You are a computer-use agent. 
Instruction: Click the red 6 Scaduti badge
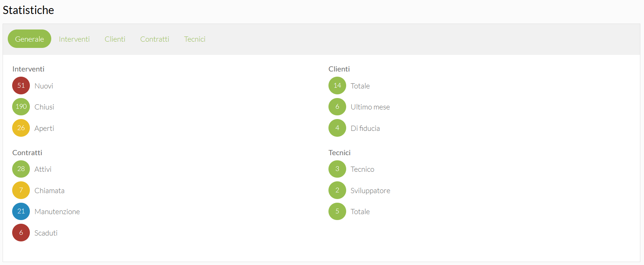pos(21,233)
